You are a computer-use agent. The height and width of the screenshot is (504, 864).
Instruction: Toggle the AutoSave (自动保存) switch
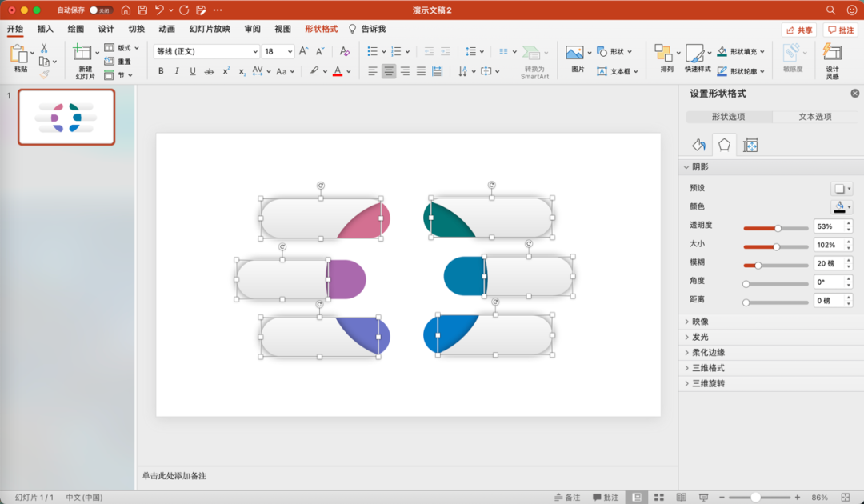point(100,10)
